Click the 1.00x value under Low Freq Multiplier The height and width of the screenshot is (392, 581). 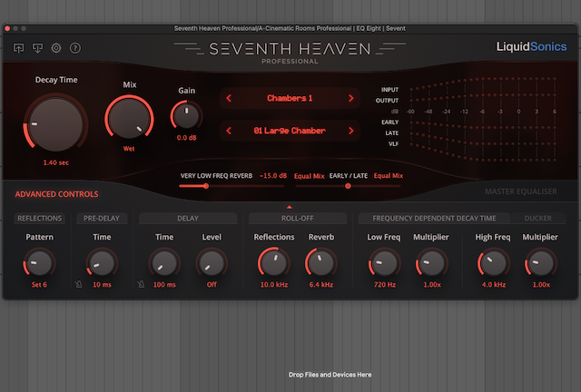click(432, 285)
